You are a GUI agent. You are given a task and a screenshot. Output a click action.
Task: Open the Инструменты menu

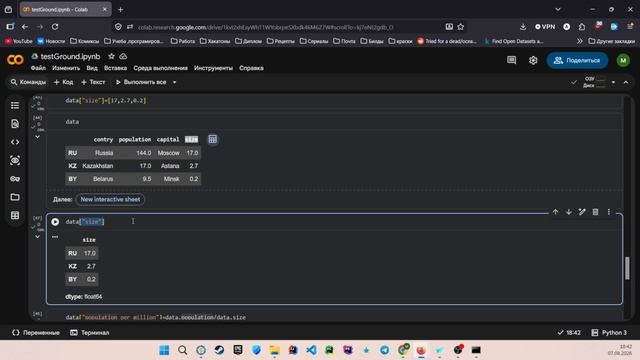(213, 68)
